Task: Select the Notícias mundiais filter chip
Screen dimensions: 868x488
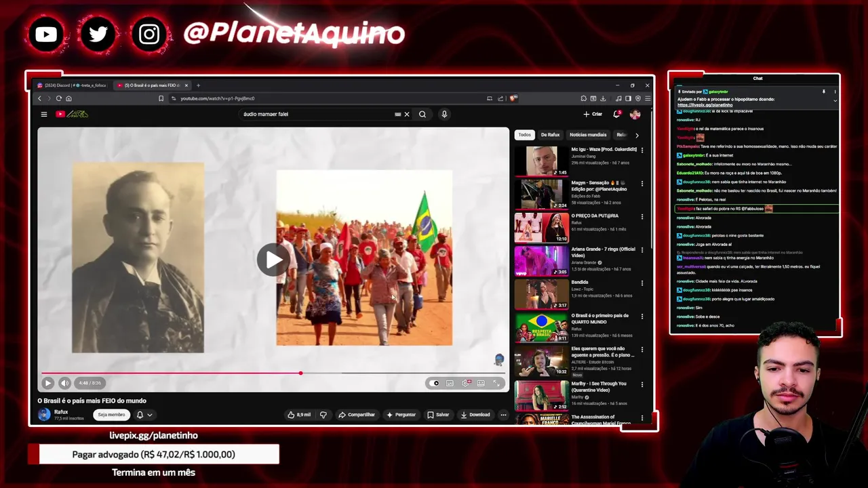Action: pos(588,135)
